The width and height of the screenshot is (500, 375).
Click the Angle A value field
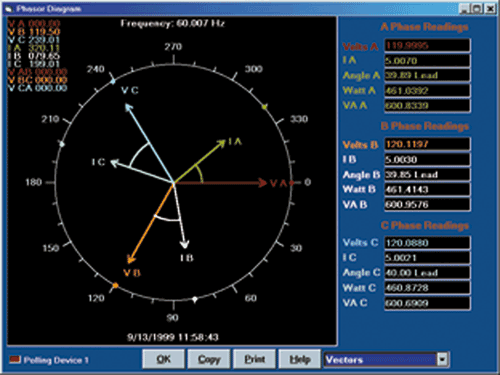coord(427,75)
